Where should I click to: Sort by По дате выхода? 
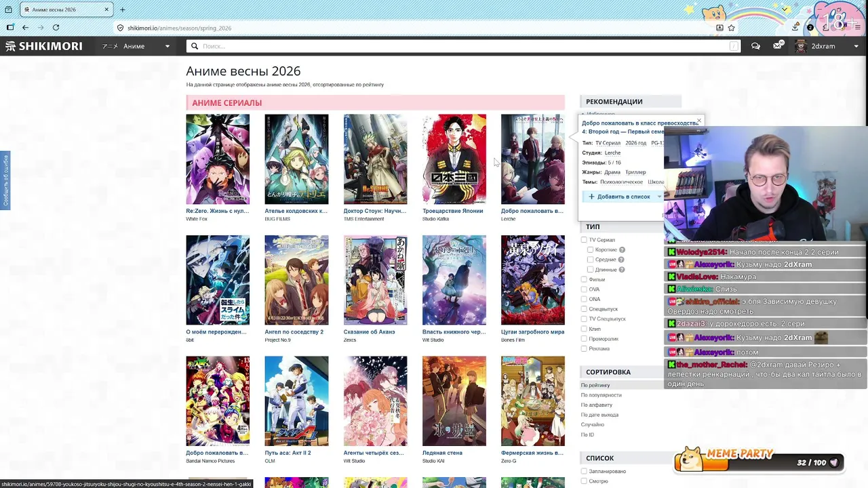[599, 415]
